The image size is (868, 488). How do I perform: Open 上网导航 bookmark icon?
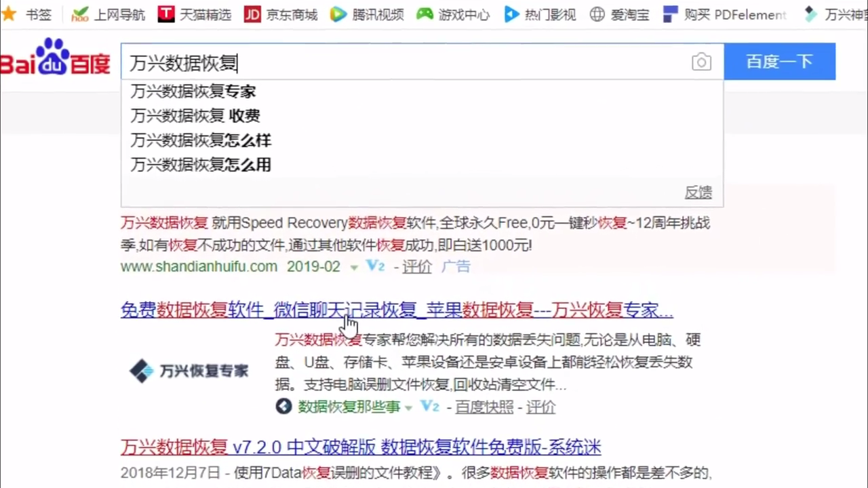coord(80,14)
